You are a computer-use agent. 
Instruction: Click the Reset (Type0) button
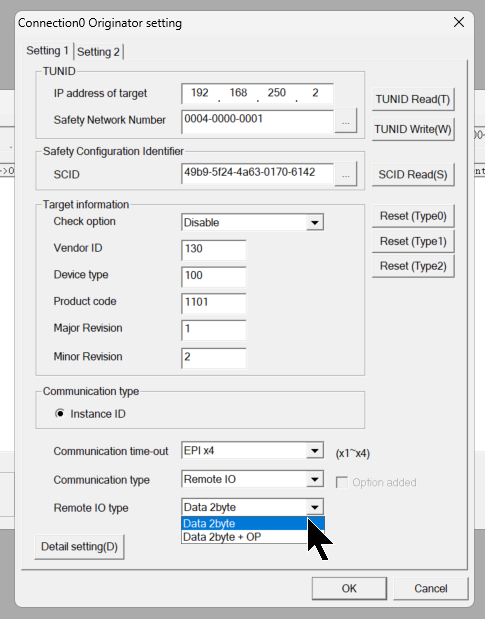click(x=413, y=216)
